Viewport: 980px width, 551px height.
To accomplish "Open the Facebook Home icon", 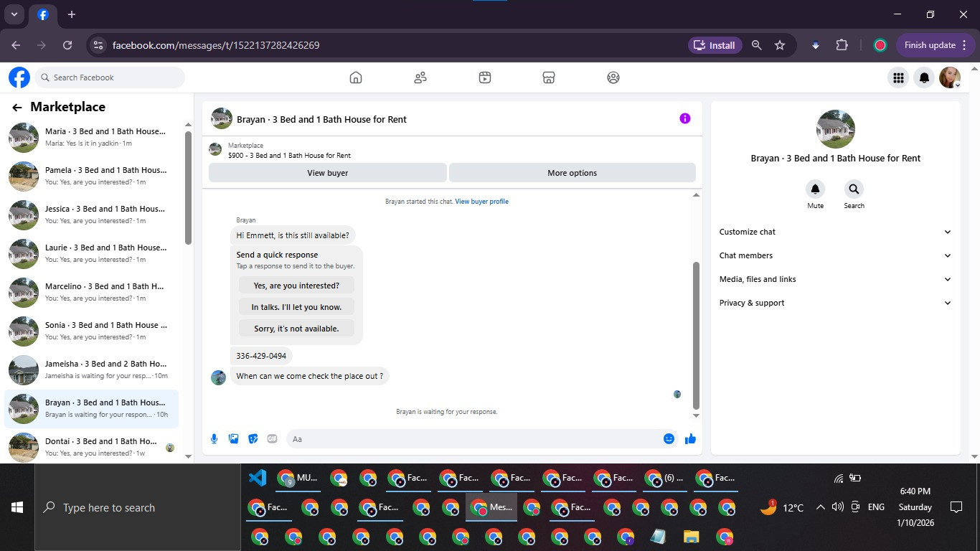I will [356, 77].
